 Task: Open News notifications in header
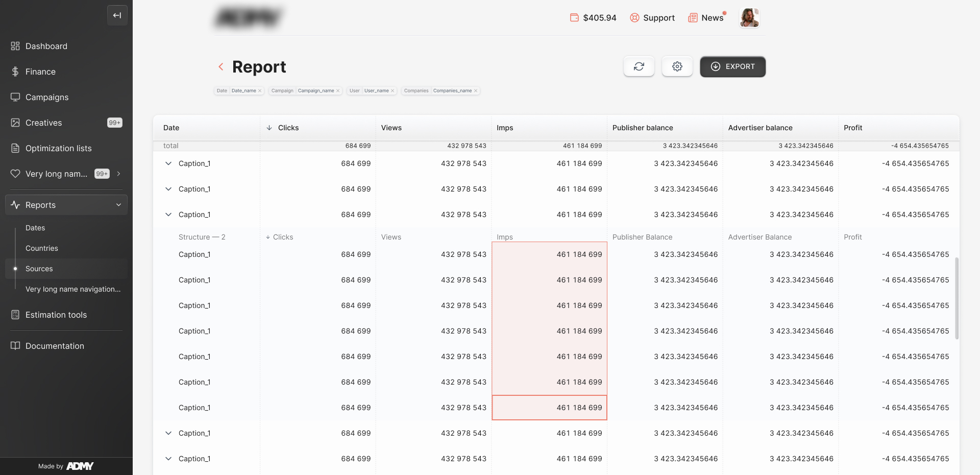click(706, 18)
